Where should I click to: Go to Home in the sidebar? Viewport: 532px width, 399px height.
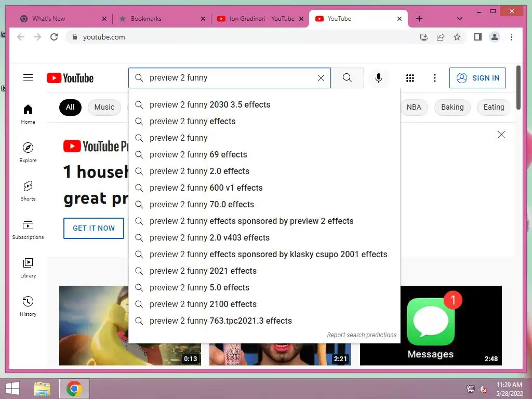click(28, 114)
